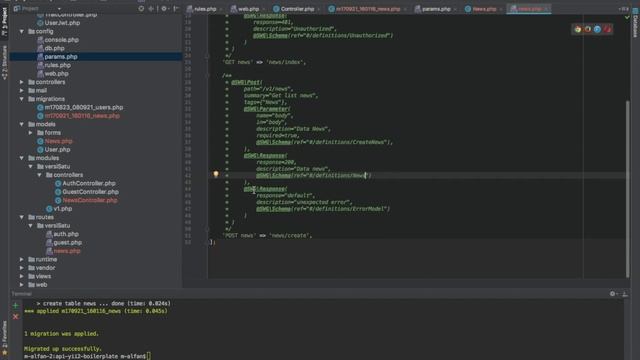The width and height of the screenshot is (640, 360).
Task: Place cursor on 'GET news' route line
Action: point(264,62)
